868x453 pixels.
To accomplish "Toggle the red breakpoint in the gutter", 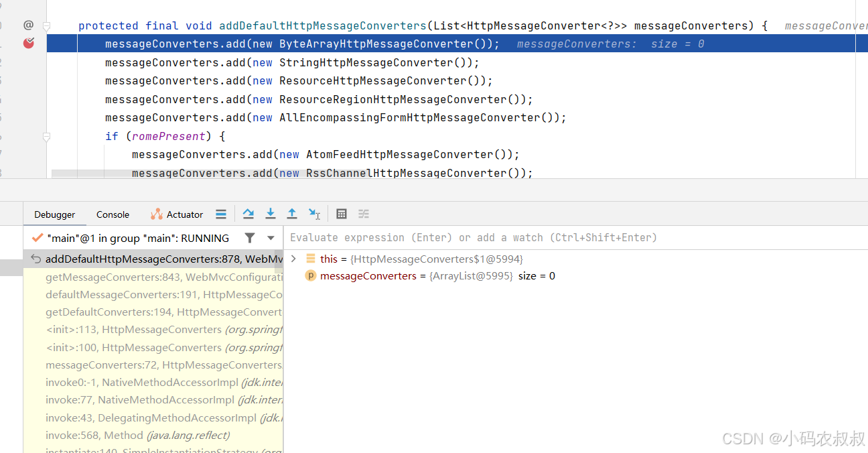I will [x=28, y=44].
